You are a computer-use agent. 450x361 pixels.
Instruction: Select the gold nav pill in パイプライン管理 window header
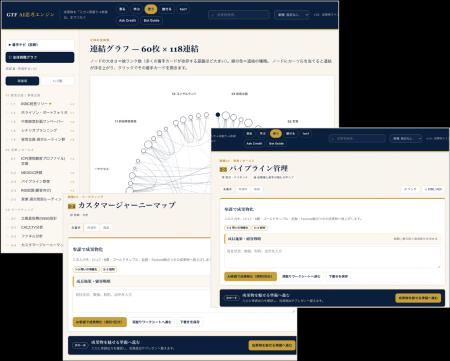pos(276,133)
